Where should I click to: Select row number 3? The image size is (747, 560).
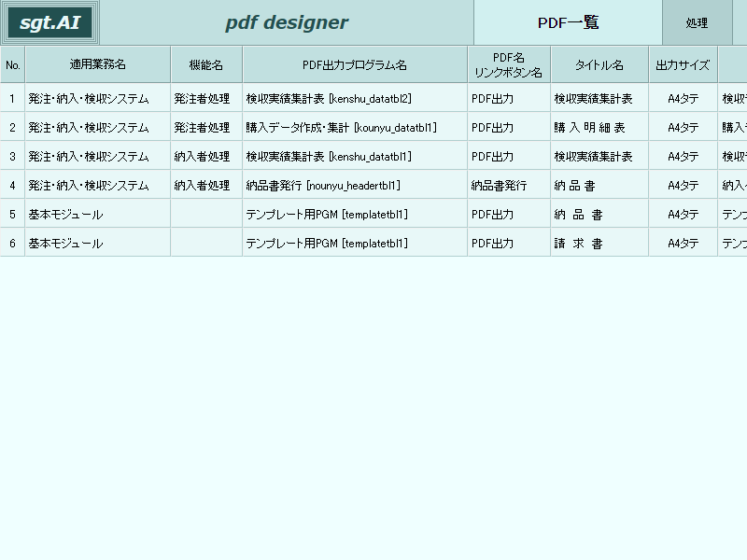coord(12,157)
